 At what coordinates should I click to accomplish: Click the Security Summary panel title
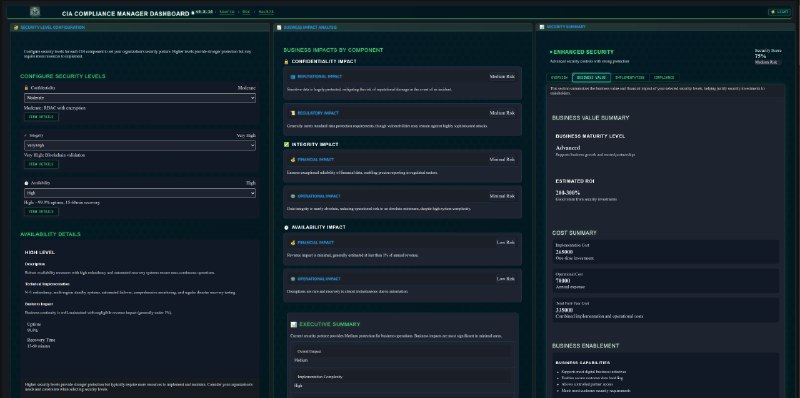pos(566,27)
